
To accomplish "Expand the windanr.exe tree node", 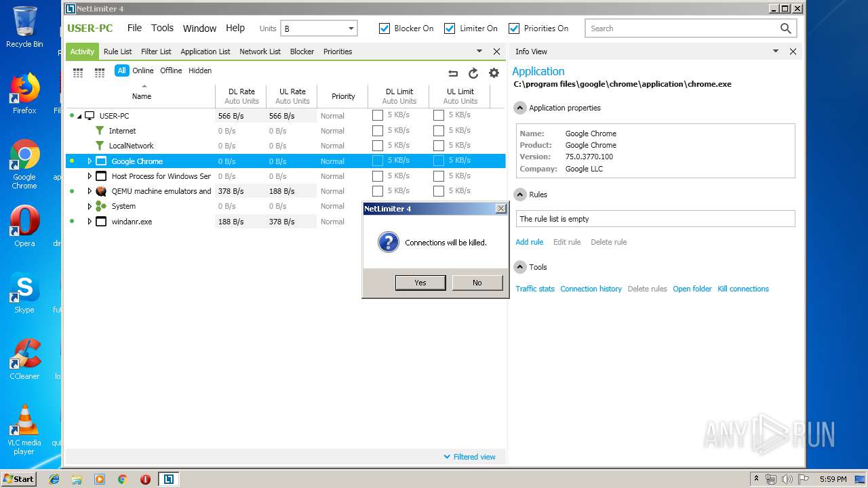I will point(90,222).
